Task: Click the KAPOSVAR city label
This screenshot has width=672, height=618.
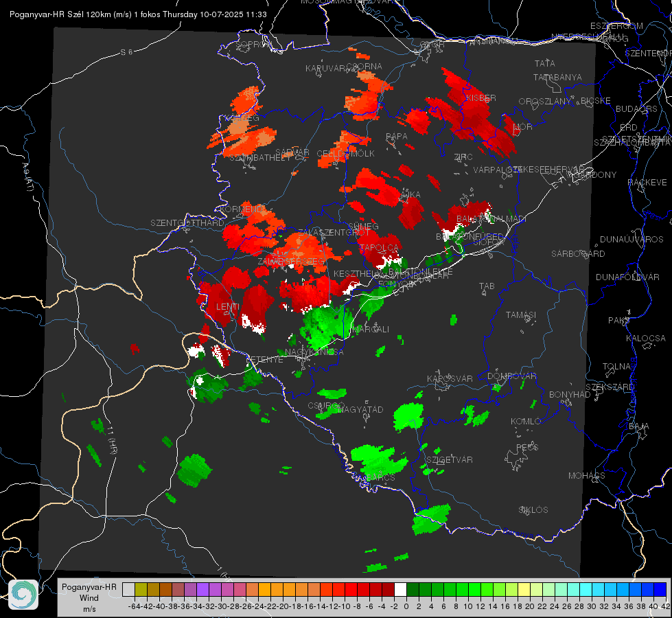Action: (x=450, y=379)
